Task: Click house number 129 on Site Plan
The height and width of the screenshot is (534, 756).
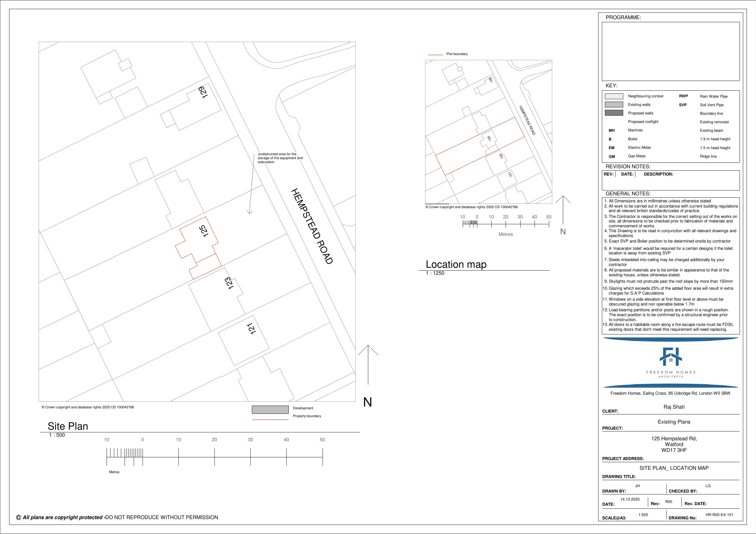Action: [203, 92]
